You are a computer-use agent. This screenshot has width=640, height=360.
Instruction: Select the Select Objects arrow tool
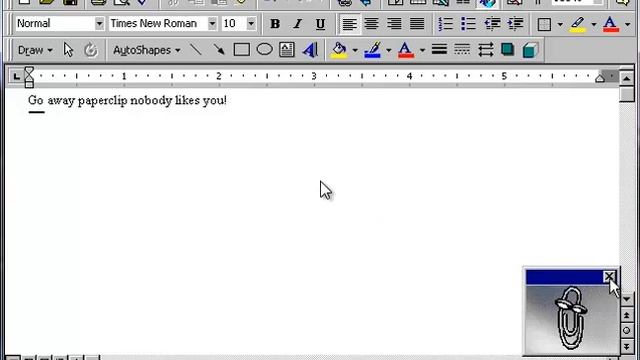point(68,50)
